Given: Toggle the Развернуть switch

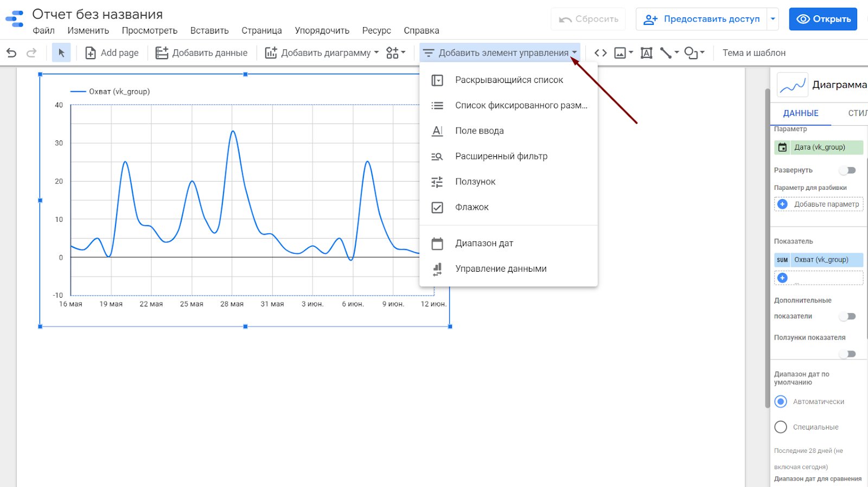Looking at the screenshot, I should click(847, 170).
